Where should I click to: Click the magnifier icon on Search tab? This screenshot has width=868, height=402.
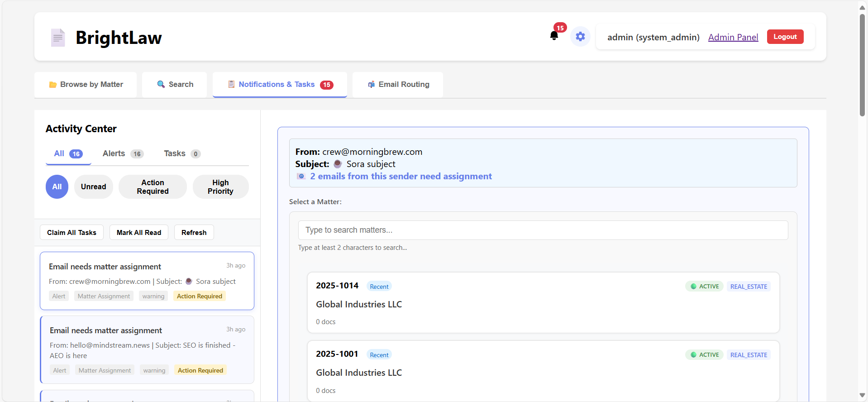pyautogui.click(x=161, y=84)
